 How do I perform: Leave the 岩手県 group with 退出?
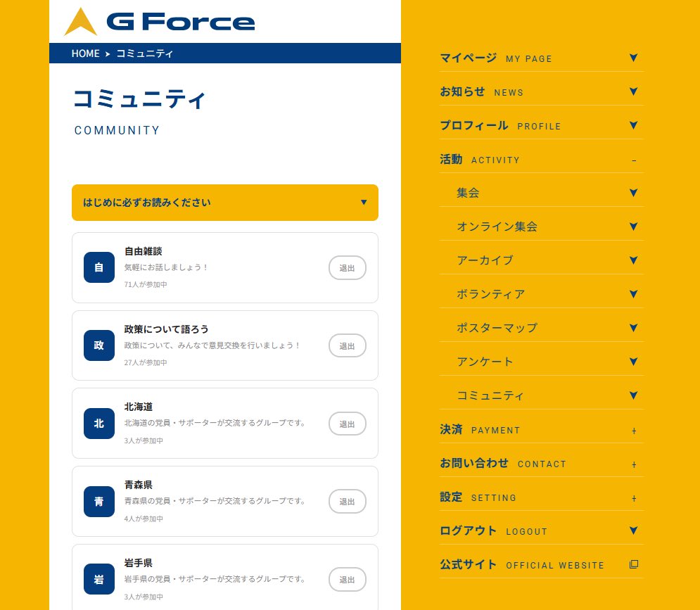coord(348,580)
